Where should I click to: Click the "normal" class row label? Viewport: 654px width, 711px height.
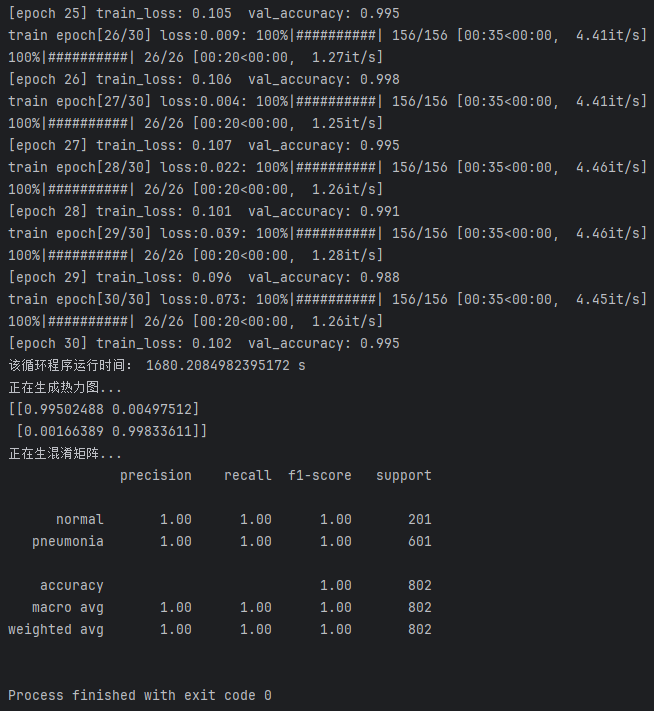point(79,519)
